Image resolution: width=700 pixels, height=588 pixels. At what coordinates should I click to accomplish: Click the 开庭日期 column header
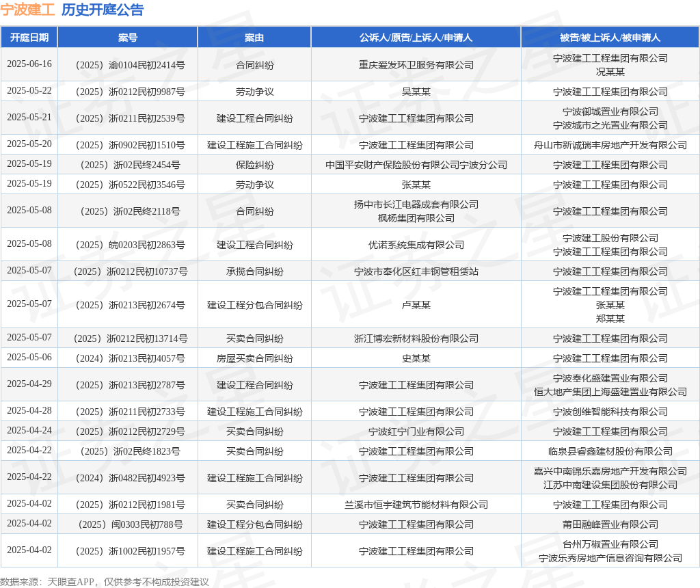click(29, 38)
